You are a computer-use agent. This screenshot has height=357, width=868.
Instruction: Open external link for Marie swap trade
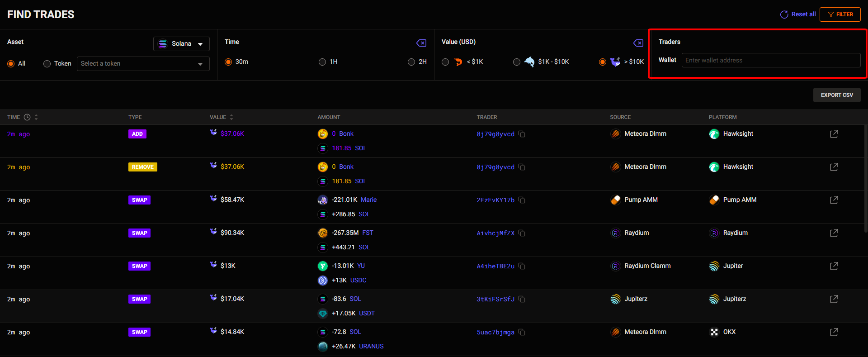point(834,200)
